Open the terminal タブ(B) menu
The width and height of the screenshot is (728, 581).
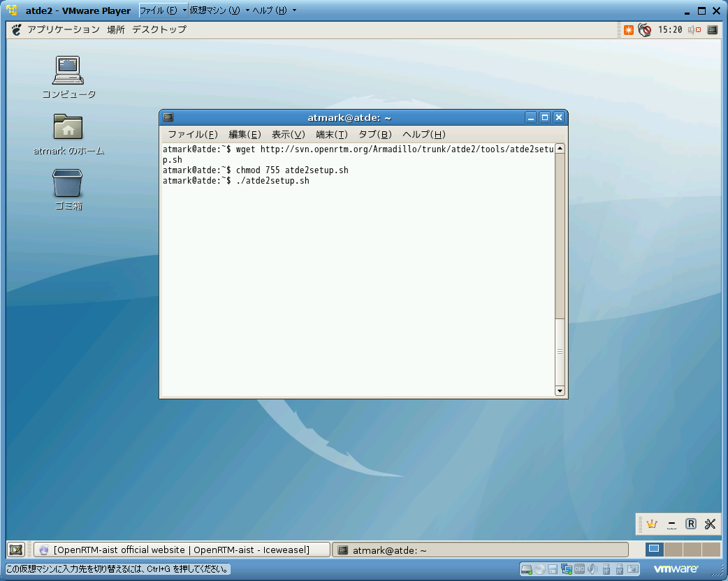(x=374, y=135)
